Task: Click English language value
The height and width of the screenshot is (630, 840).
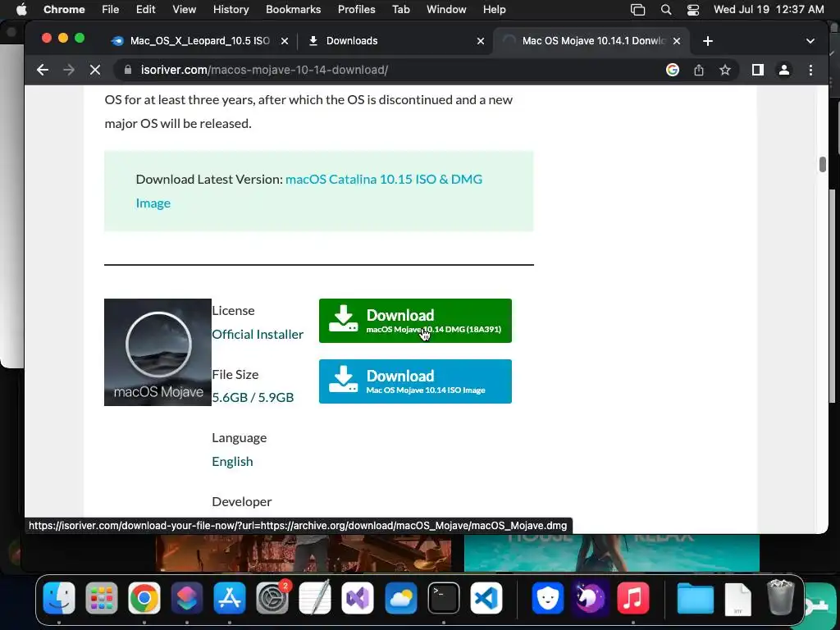Action: tap(232, 461)
